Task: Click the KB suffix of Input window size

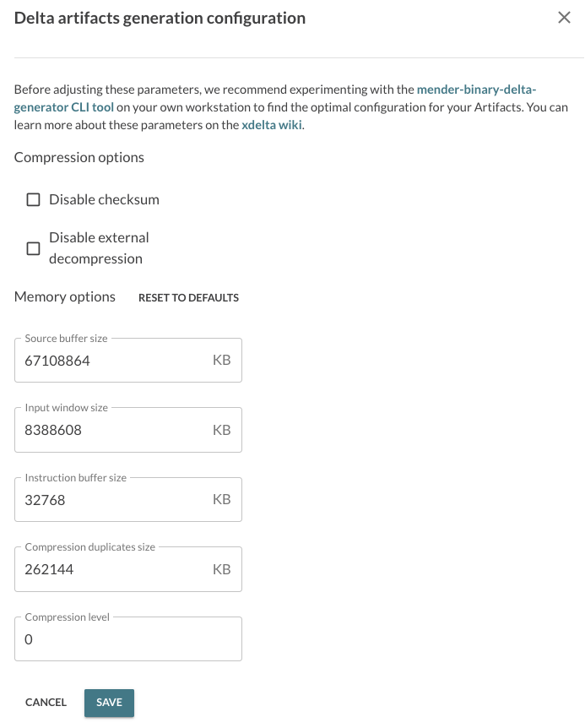Action: (221, 430)
